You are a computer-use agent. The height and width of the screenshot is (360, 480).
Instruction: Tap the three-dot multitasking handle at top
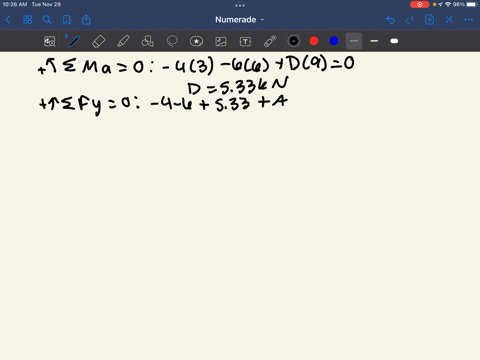click(240, 5)
